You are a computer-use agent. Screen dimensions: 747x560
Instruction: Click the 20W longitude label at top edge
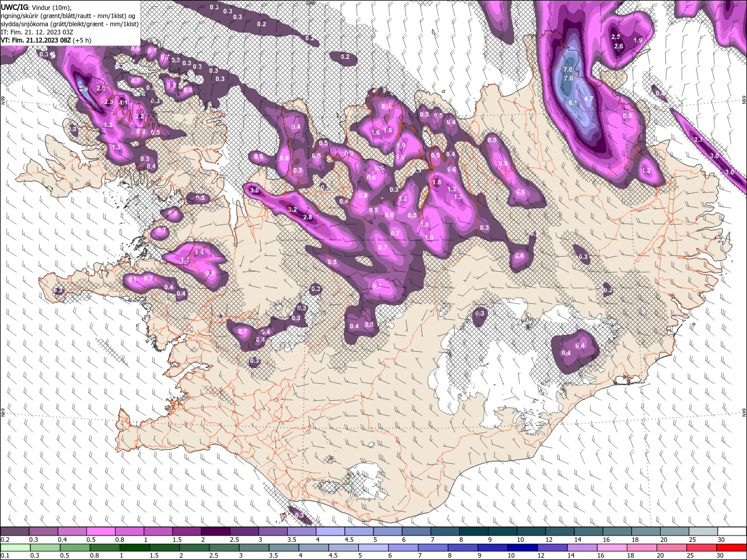point(312,2)
